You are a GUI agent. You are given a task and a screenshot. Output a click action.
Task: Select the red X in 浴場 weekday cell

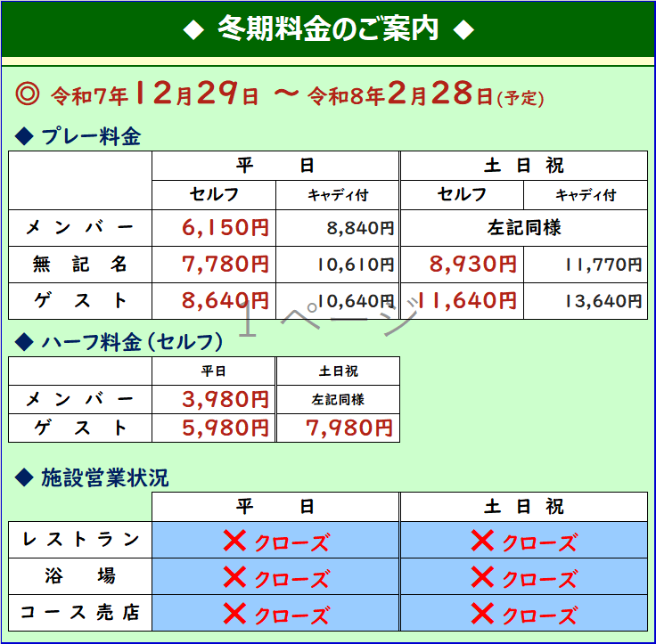[x=235, y=576]
